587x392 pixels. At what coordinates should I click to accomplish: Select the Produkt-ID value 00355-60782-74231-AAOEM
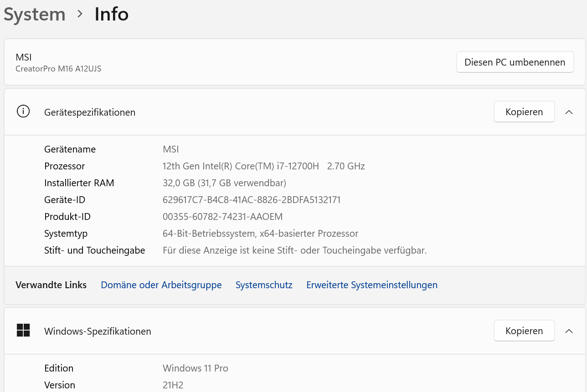click(x=223, y=217)
